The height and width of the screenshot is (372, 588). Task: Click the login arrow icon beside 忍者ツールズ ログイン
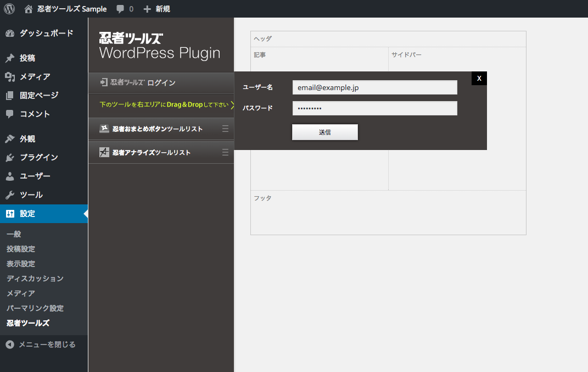104,82
